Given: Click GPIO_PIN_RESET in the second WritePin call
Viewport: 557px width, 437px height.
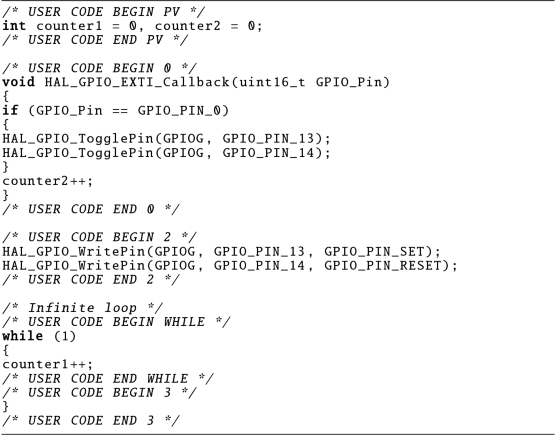Looking at the screenshot, I should coord(383,265).
